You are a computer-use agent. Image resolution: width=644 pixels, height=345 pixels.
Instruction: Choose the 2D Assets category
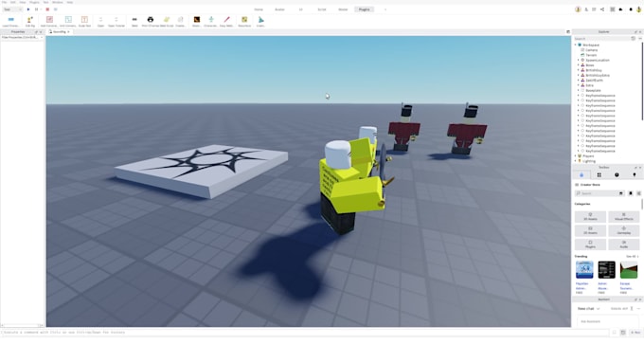point(590,230)
